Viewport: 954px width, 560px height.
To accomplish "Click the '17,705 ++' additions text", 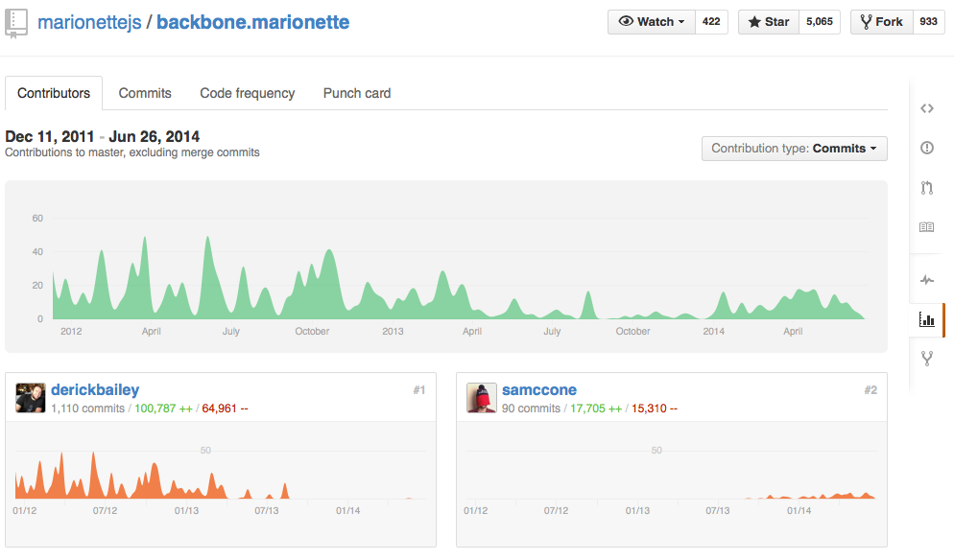I will pos(596,408).
